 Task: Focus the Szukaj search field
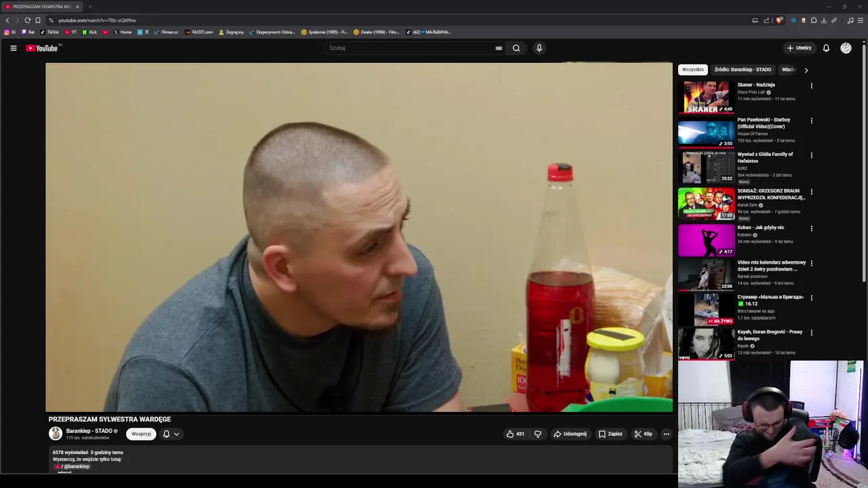[x=410, y=48]
